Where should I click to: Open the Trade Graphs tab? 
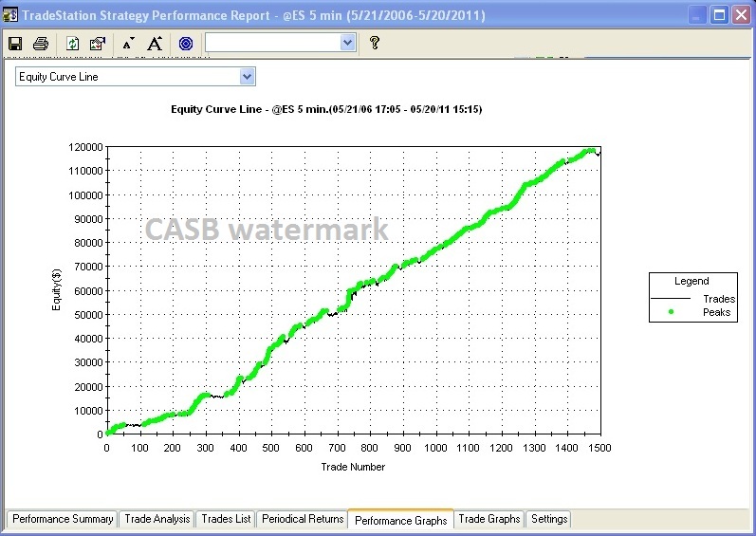(489, 519)
